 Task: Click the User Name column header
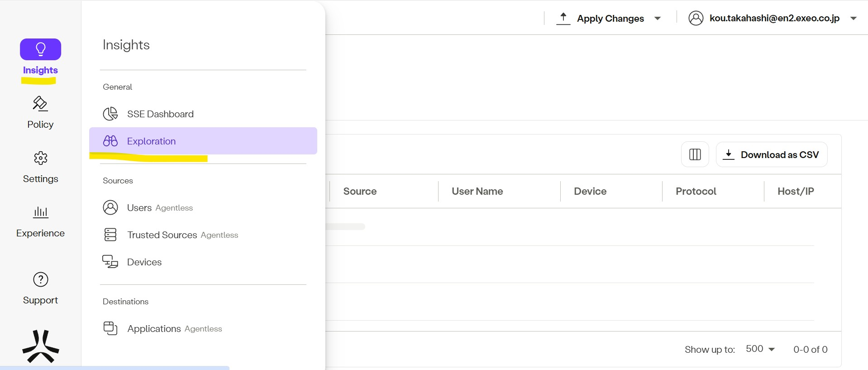click(x=477, y=191)
